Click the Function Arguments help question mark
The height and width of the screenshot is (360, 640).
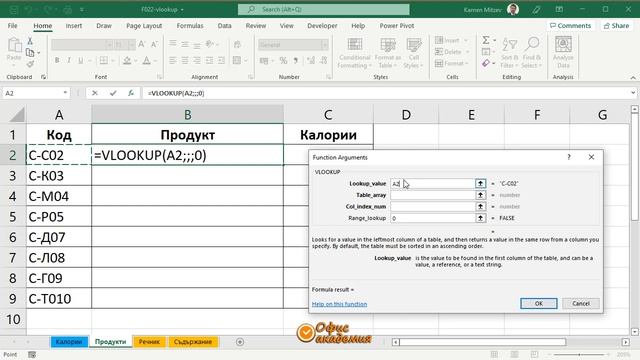pyautogui.click(x=569, y=157)
